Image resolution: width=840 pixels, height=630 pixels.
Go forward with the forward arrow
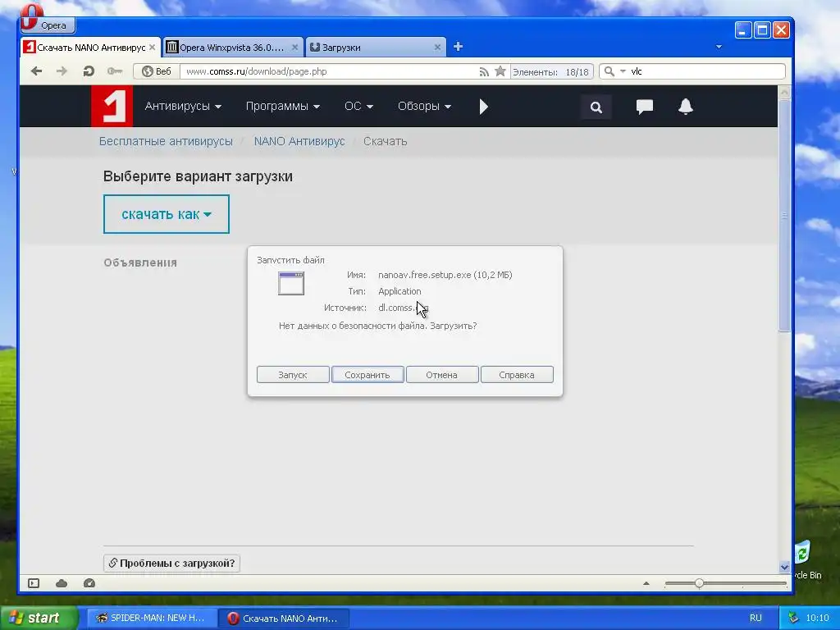pyautogui.click(x=62, y=71)
